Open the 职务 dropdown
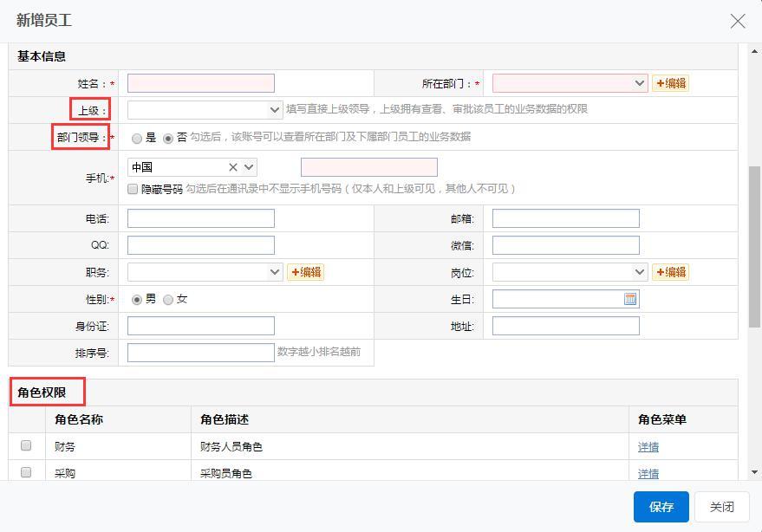762x532 pixels. point(205,272)
